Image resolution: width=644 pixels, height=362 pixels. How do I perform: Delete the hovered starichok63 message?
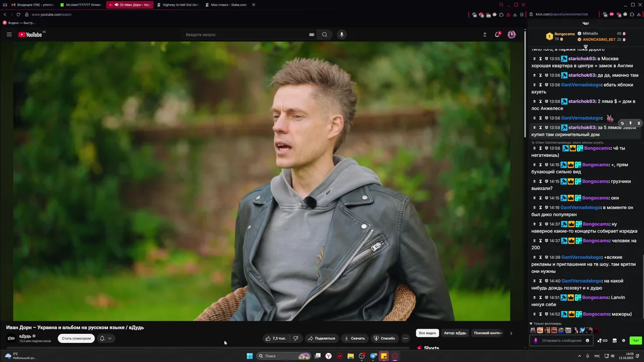(639, 123)
